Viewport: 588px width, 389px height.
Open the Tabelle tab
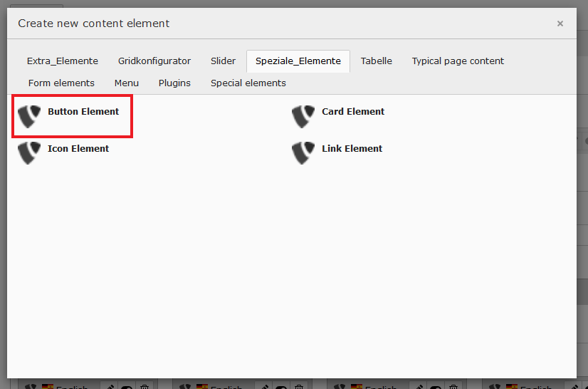(x=377, y=61)
